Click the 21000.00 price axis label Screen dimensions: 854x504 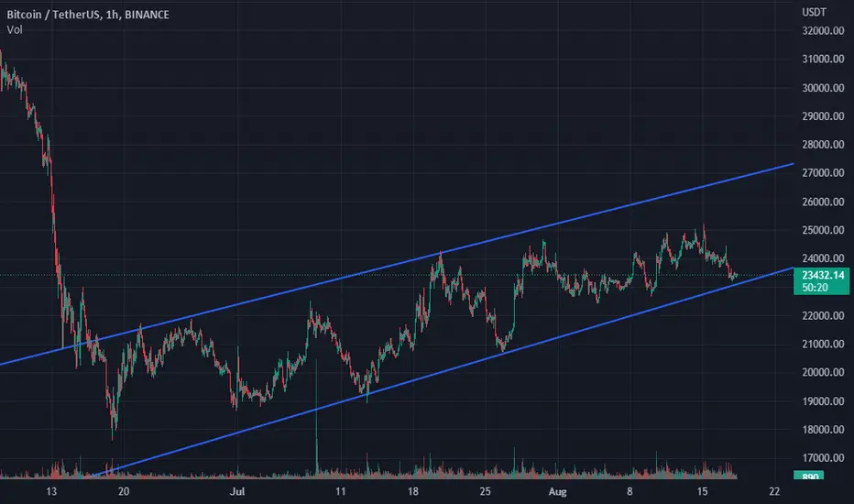tap(823, 344)
